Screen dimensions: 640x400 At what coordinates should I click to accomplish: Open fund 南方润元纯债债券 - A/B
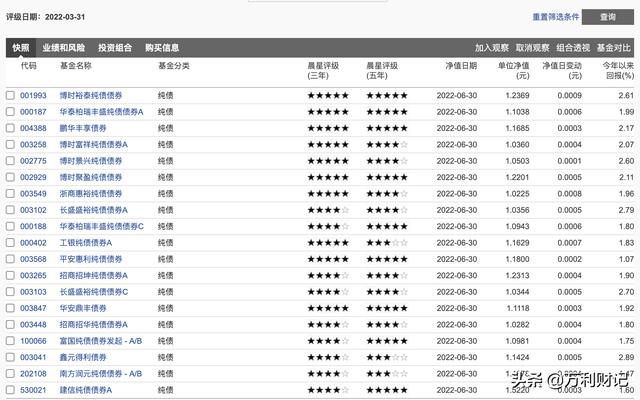tap(101, 373)
